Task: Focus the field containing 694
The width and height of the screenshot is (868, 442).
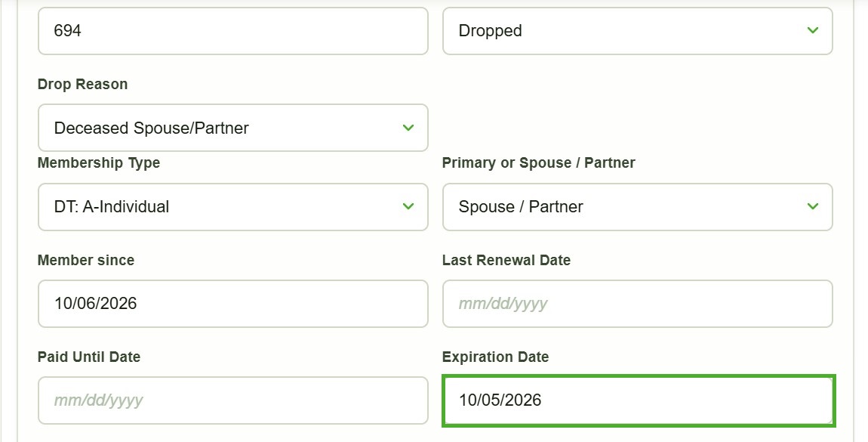Action: (x=233, y=31)
